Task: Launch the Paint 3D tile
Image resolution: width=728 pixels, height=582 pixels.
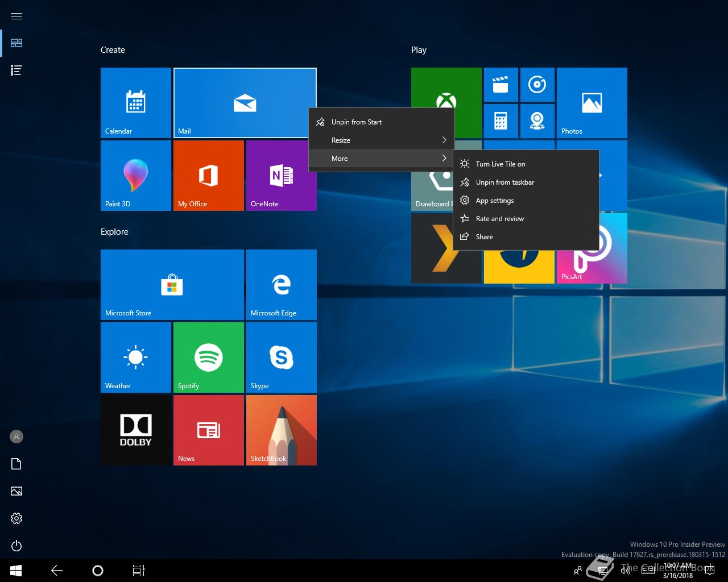Action: 135,175
